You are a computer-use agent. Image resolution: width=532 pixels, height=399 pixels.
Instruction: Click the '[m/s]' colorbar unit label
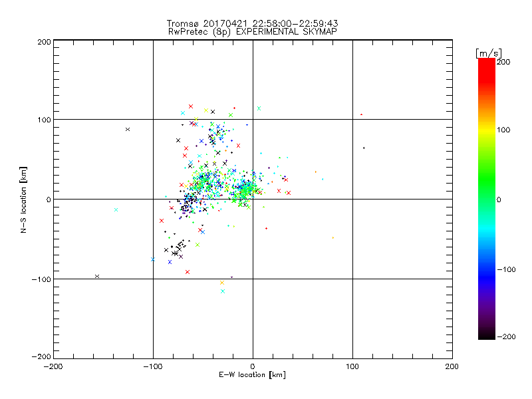489,53
